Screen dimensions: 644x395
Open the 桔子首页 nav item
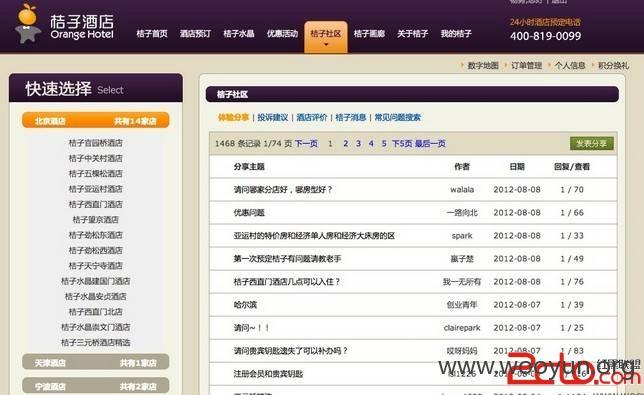[x=152, y=34]
